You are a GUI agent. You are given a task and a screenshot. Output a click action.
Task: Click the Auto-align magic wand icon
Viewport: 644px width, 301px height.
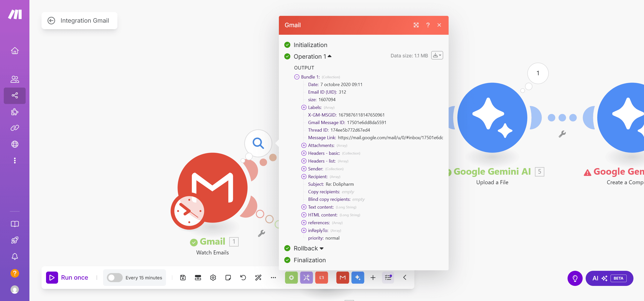(258, 278)
